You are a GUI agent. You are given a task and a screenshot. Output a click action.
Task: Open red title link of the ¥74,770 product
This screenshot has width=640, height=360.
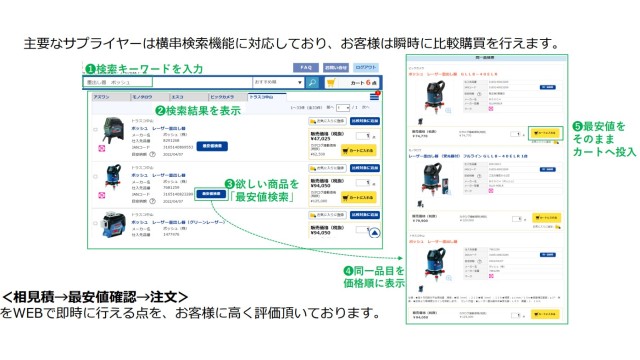(x=453, y=74)
